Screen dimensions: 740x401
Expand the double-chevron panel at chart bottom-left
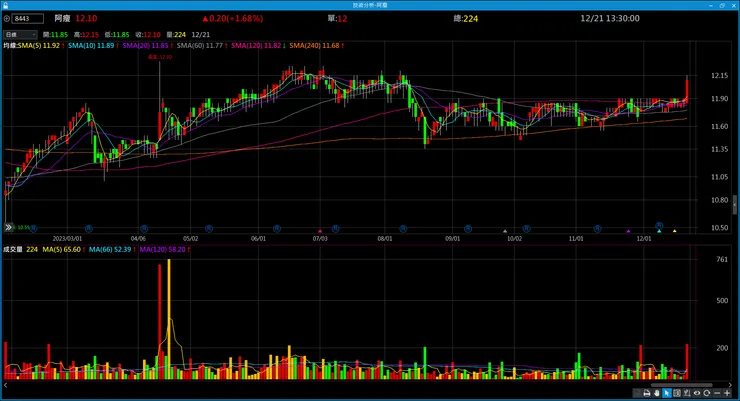8,227
